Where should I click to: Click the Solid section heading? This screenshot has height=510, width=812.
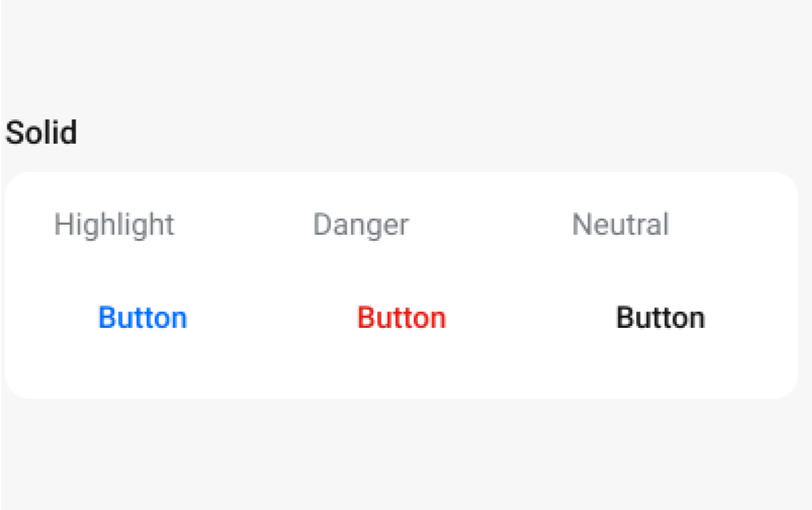coord(42,132)
